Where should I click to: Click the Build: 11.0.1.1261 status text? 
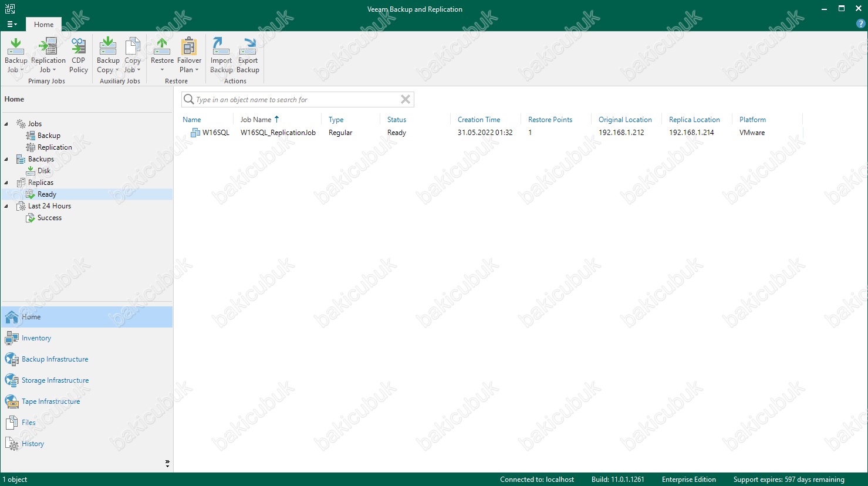coord(618,480)
